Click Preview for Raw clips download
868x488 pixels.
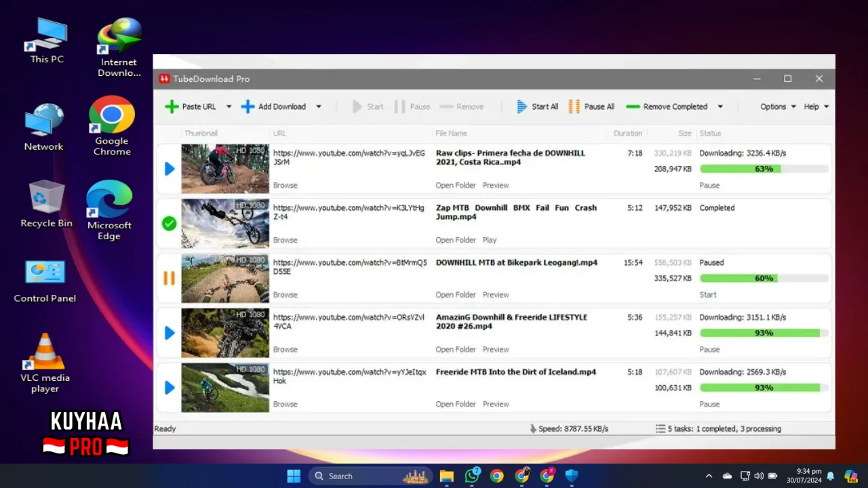pyautogui.click(x=496, y=185)
